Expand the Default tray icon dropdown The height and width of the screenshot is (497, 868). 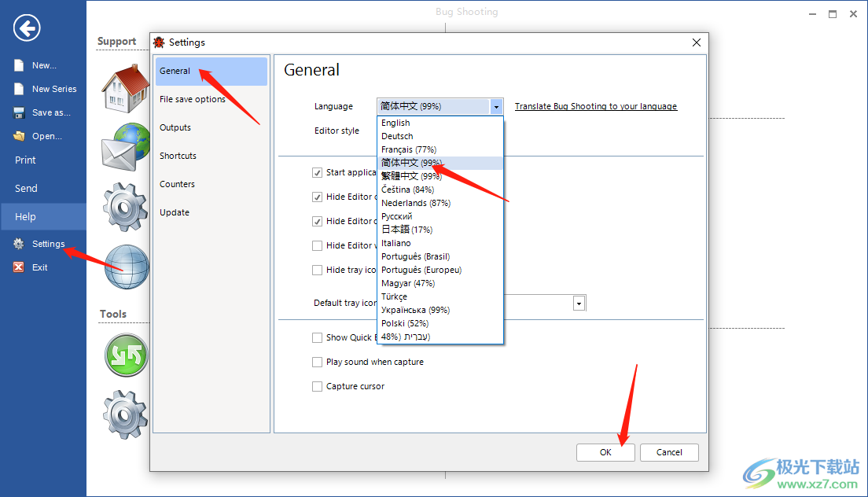579,304
